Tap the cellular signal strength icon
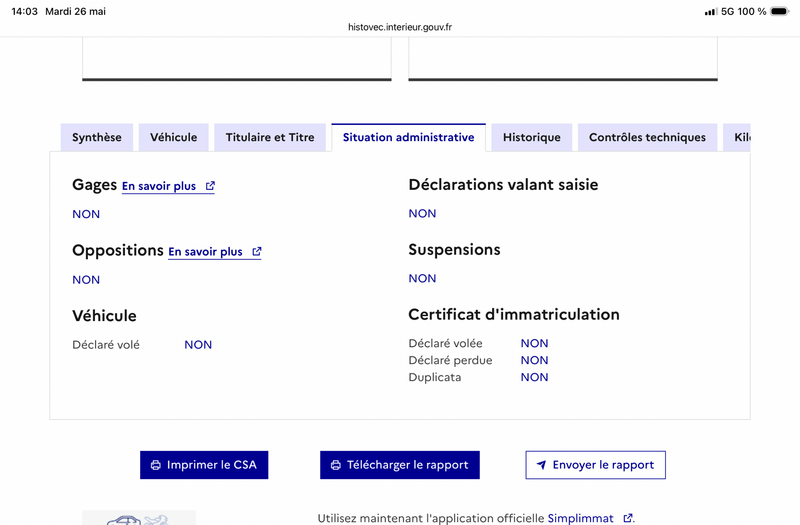The image size is (800, 525). tap(711, 11)
